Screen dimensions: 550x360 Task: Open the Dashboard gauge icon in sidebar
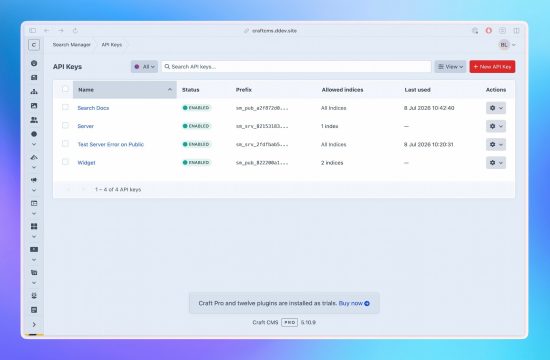(x=34, y=64)
